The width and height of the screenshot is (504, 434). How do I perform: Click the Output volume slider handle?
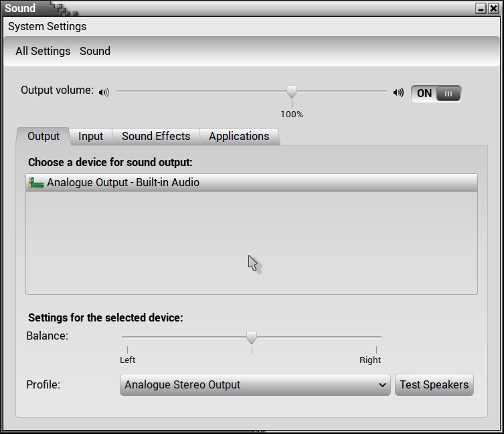[292, 92]
